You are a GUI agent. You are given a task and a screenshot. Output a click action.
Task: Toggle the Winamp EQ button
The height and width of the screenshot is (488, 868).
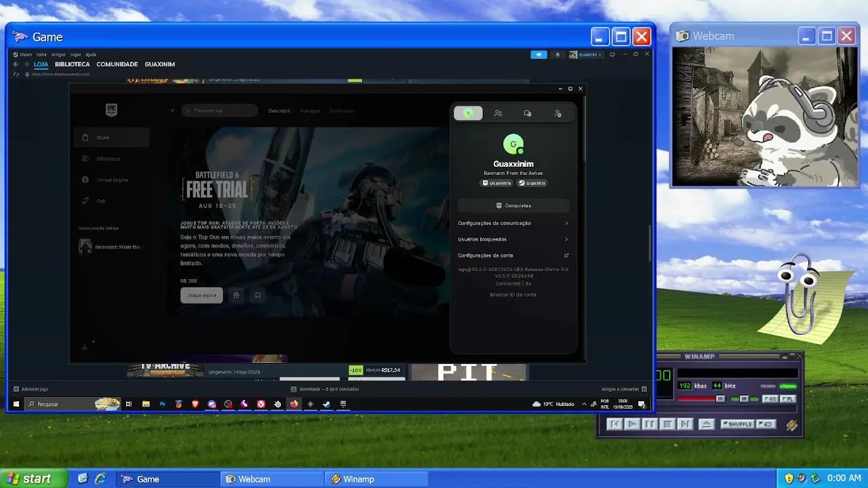(x=770, y=399)
